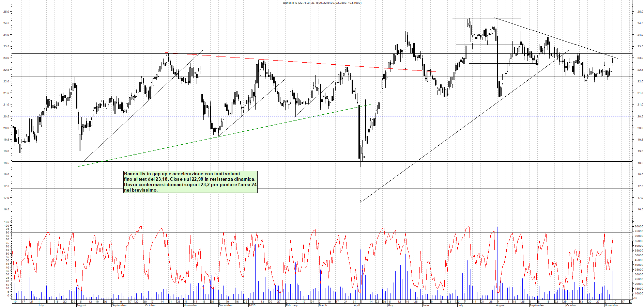Viewport: 644px width, 307px height.
Task: Click the July label on the date axis
Action: [x=41, y=305]
